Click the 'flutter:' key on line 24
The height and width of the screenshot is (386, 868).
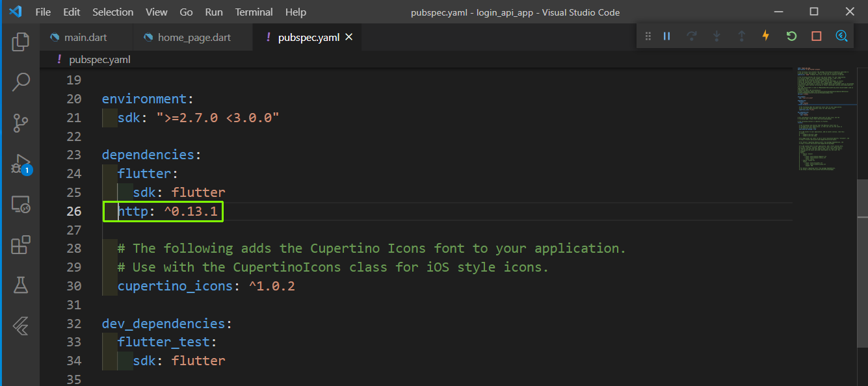click(148, 174)
